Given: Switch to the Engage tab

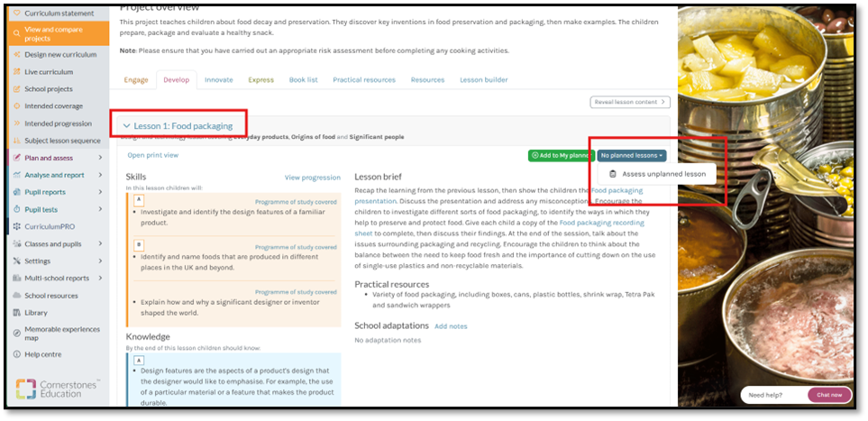Looking at the screenshot, I should pyautogui.click(x=135, y=80).
